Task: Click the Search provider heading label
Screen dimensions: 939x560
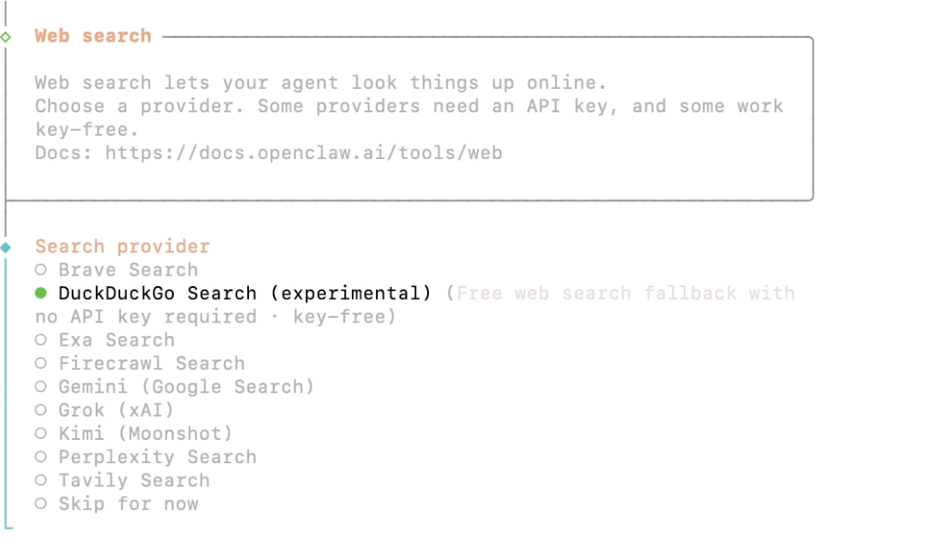Action: pos(121,246)
